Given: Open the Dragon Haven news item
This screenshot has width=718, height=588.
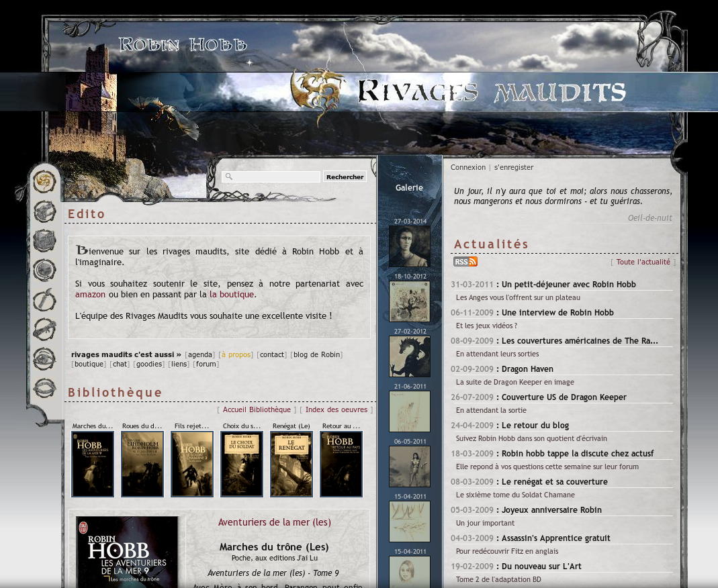Looking at the screenshot, I should (527, 369).
